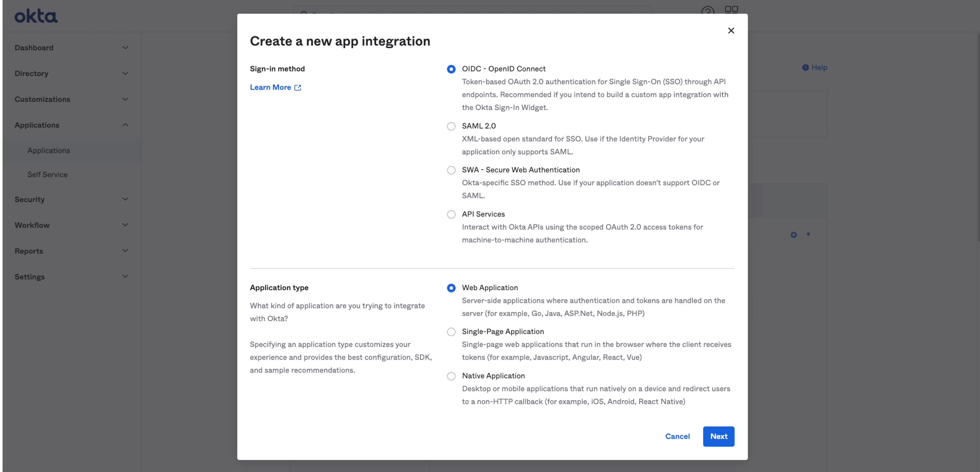Open the help question mark icon
The width and height of the screenshot is (980, 472).
click(x=707, y=11)
